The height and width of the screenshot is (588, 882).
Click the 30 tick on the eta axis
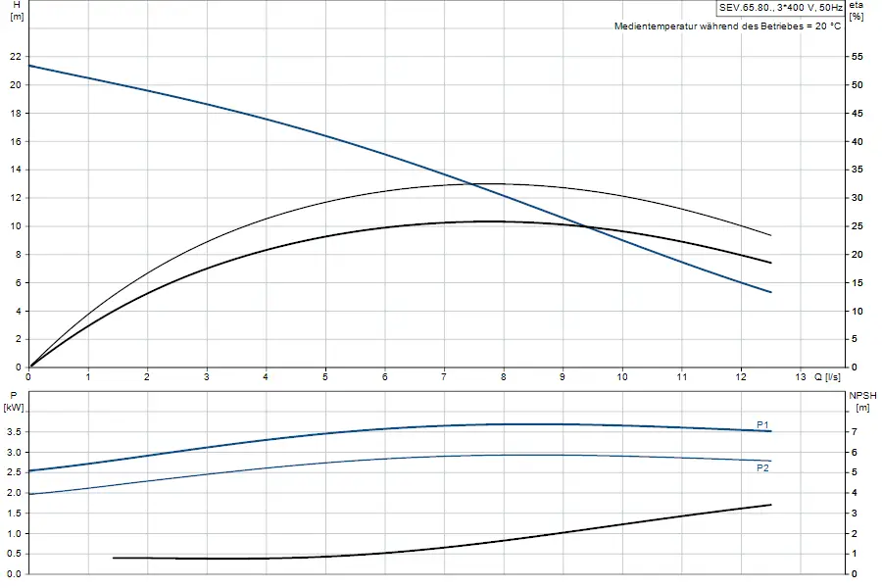(x=857, y=198)
